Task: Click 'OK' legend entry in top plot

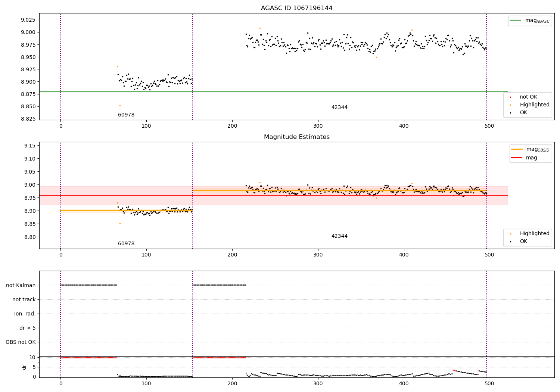Action: (523, 113)
